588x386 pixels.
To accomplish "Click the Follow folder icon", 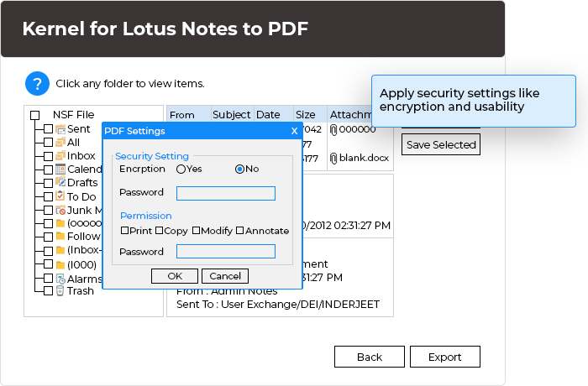I will (60, 237).
